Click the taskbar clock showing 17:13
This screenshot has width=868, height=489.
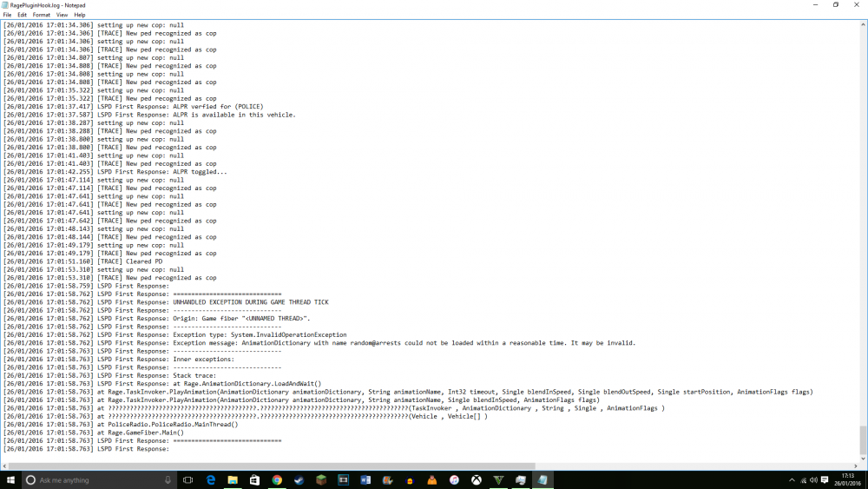(847, 479)
